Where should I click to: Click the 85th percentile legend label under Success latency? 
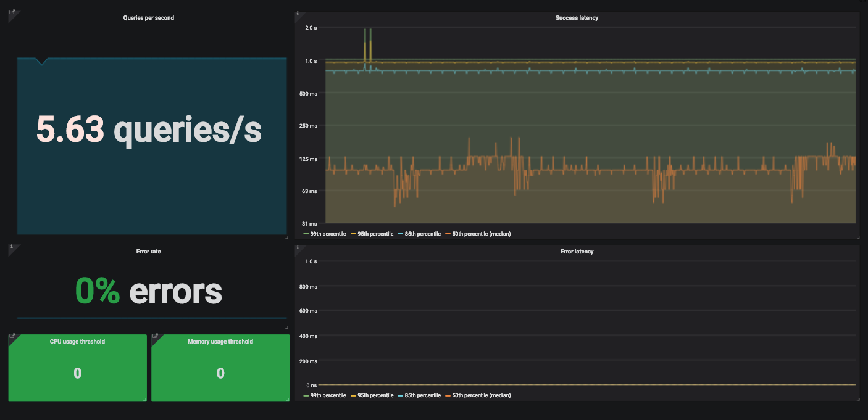pos(423,233)
